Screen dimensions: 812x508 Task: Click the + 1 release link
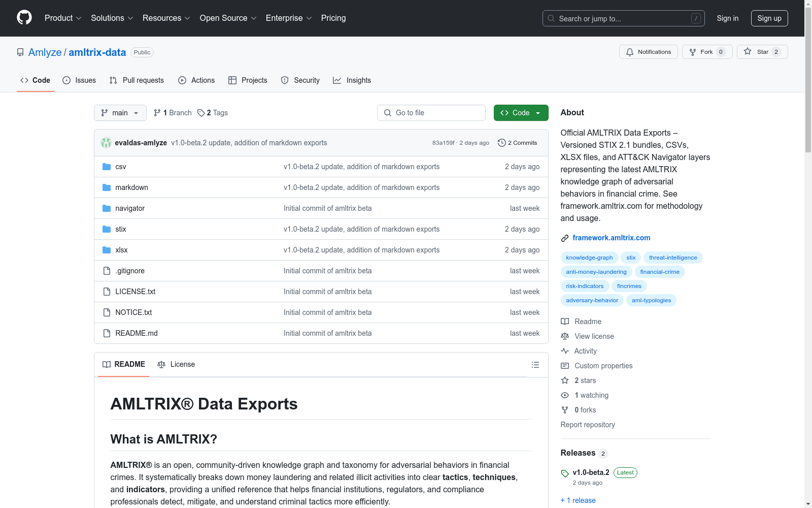578,500
